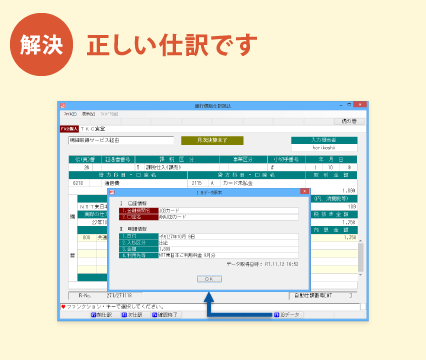Click the button at toolbar right end
This screenshot has width=426, height=360.
pos(349,121)
